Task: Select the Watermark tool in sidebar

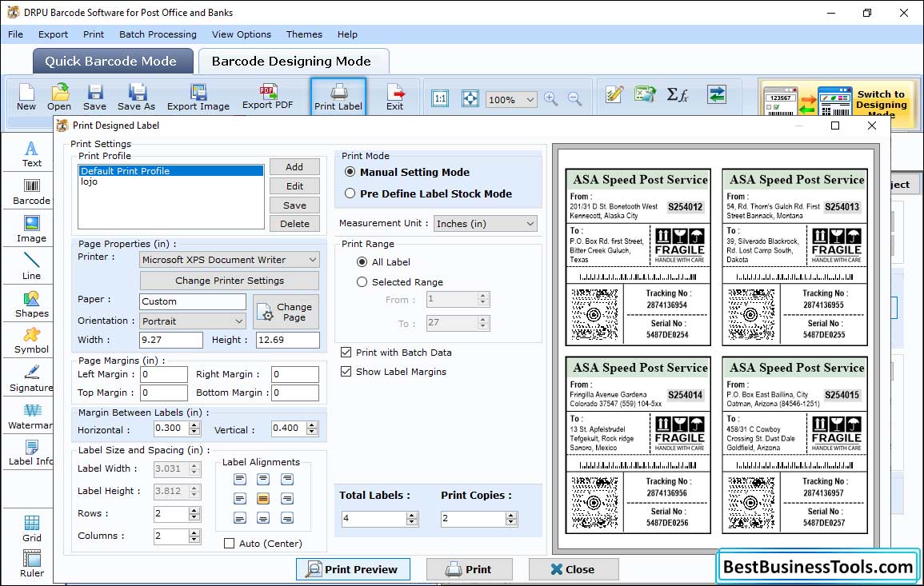Action: pyautogui.click(x=30, y=417)
